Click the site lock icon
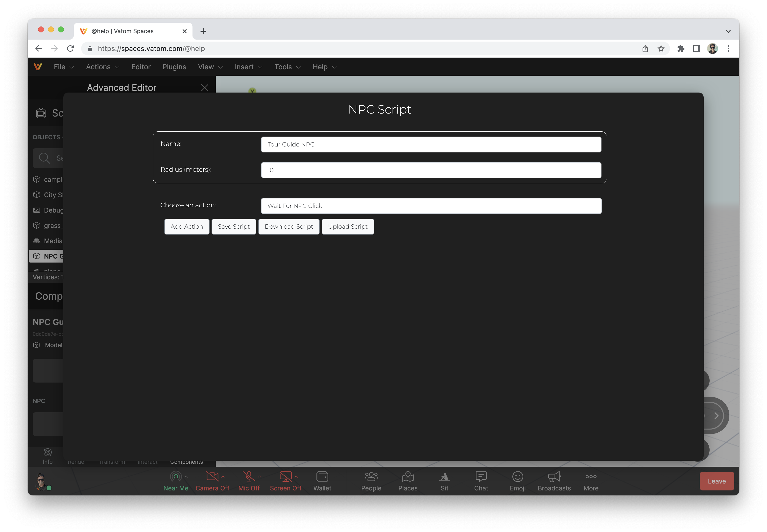The width and height of the screenshot is (767, 532). click(x=90, y=49)
